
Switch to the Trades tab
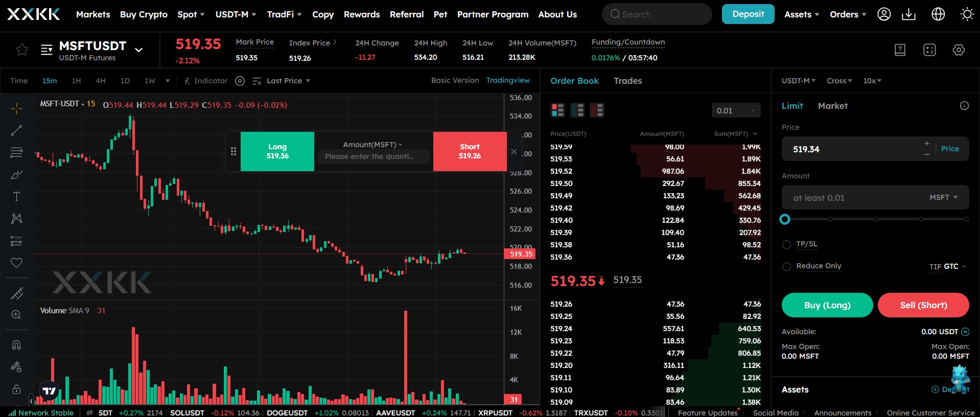[627, 81]
